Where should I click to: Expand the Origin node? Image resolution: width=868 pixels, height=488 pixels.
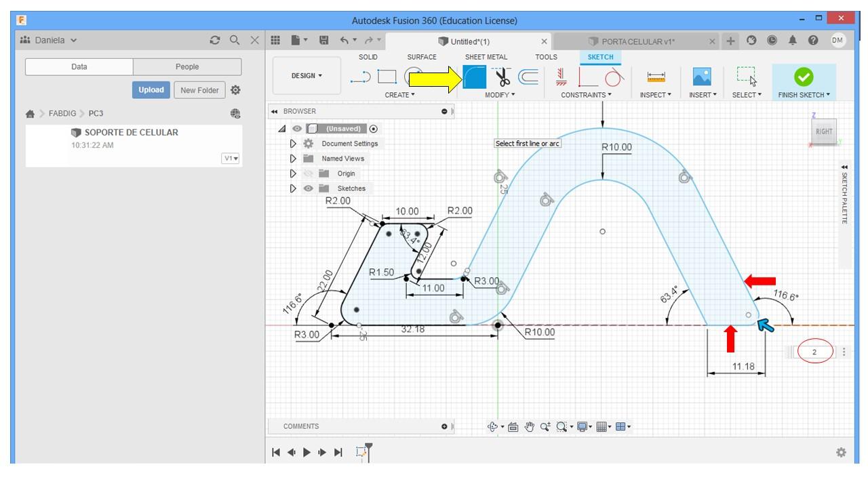293,174
